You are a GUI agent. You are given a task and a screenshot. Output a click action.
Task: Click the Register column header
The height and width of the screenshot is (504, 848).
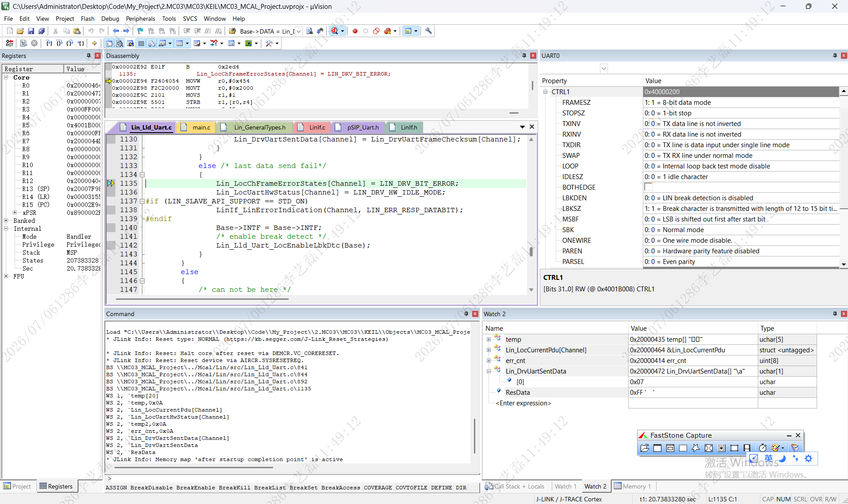pyautogui.click(x=33, y=69)
